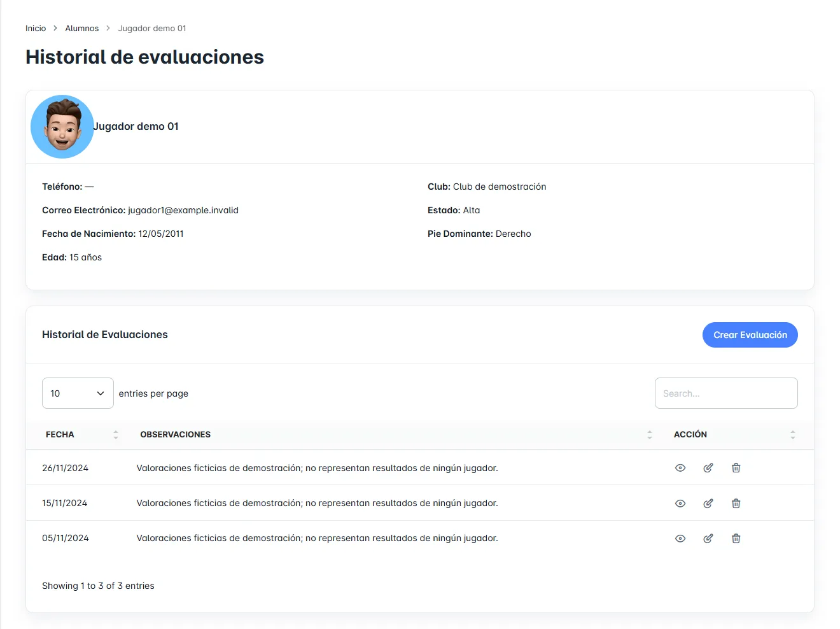The image size is (840, 629).
Task: View the 26/11/2024 evaluation details
Action: click(x=680, y=468)
